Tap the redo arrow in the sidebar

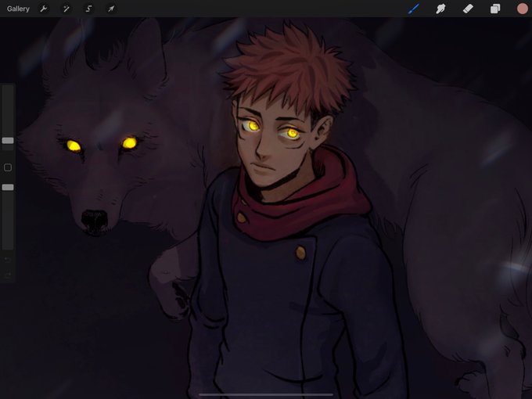pos(8,274)
